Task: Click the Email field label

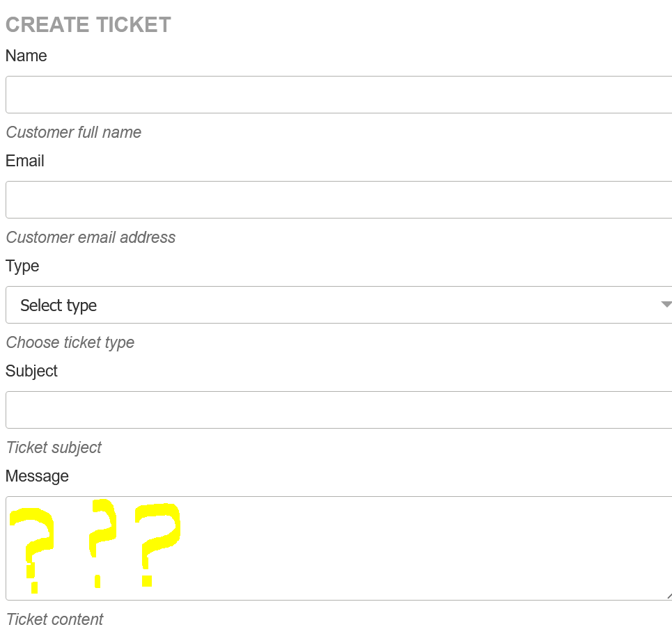Action: (x=24, y=161)
